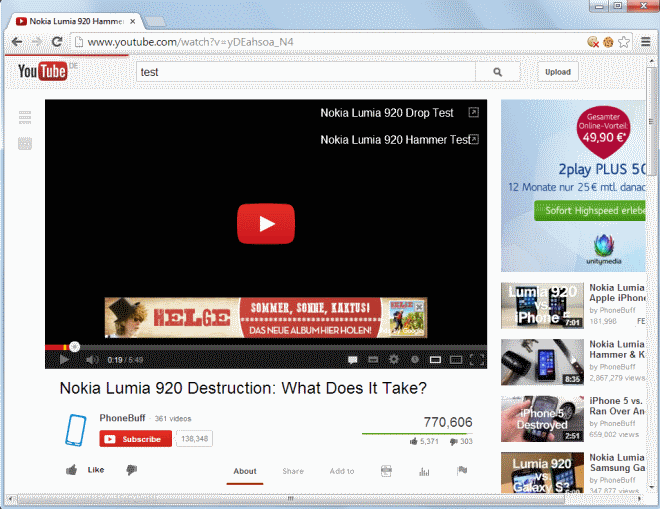The image size is (660, 509).
Task: Open the hammer and knife video thumbnail
Action: 542,362
